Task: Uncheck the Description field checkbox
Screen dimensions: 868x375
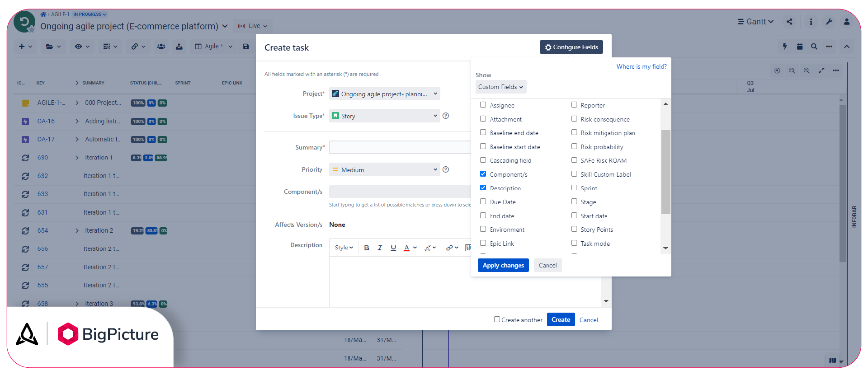Action: pyautogui.click(x=483, y=187)
